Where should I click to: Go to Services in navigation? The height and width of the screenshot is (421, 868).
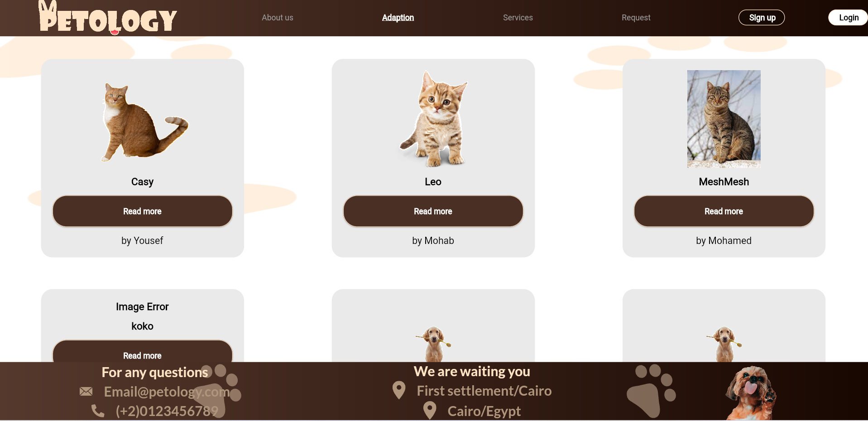(x=518, y=18)
